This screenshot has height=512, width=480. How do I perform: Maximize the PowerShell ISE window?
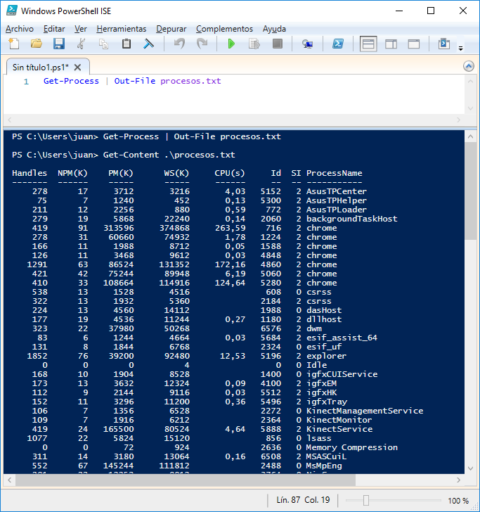point(431,11)
